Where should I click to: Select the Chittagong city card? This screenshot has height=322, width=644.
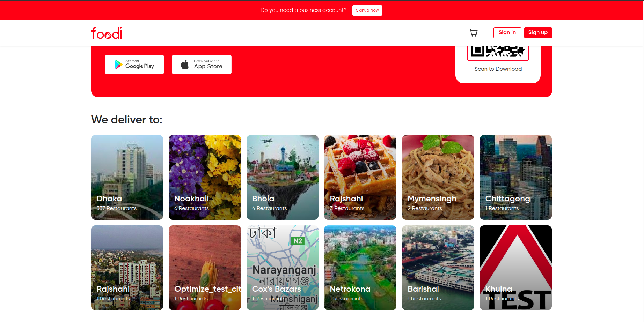coord(516,177)
